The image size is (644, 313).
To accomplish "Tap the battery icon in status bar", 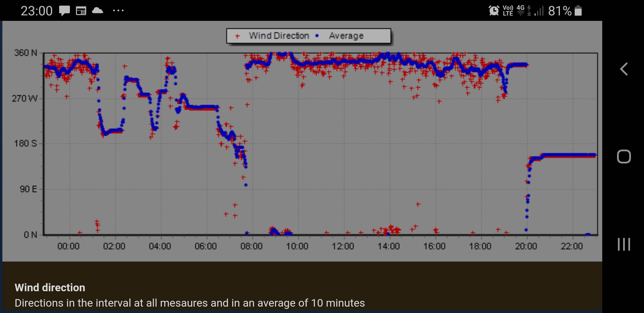I will 578,11.
